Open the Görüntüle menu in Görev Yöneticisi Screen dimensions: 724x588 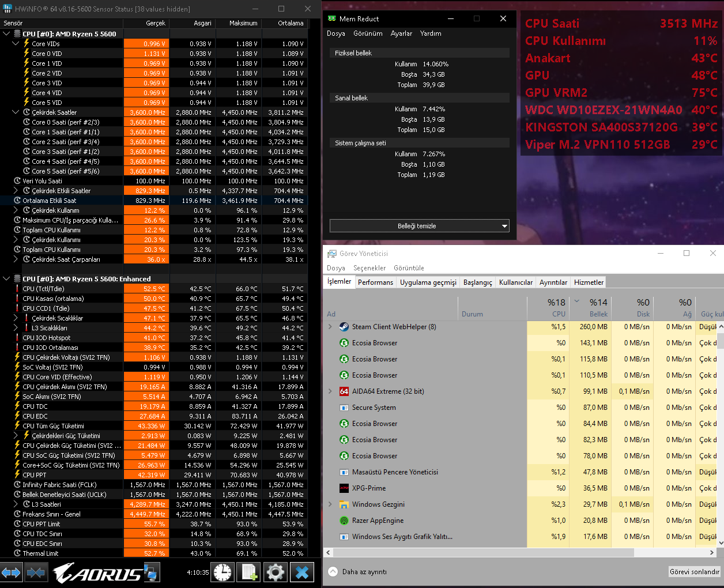coord(409,268)
